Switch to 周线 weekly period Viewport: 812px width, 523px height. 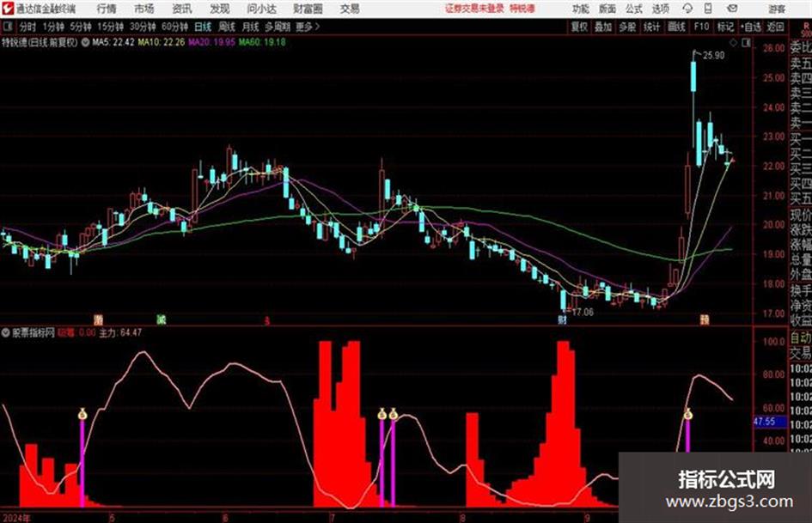point(226,27)
